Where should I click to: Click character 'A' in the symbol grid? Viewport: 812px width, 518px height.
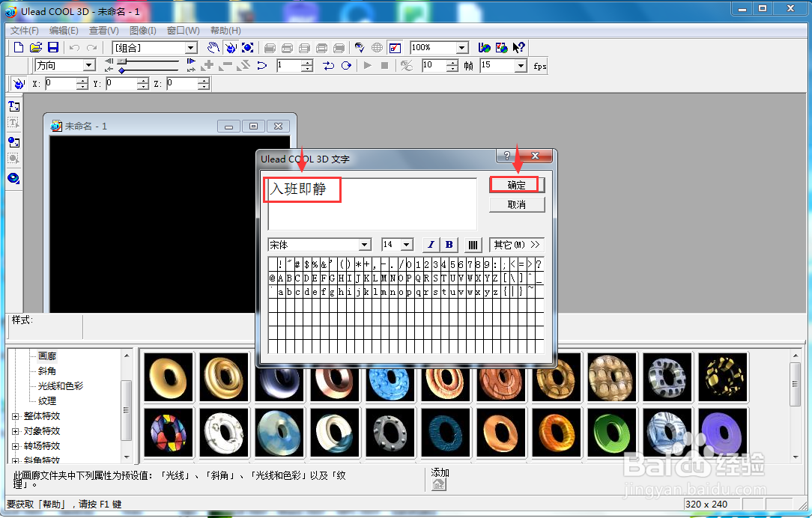280,278
